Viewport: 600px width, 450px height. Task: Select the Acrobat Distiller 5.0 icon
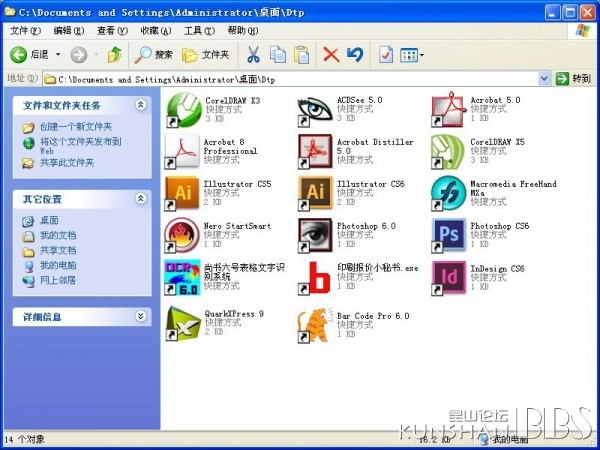315,152
